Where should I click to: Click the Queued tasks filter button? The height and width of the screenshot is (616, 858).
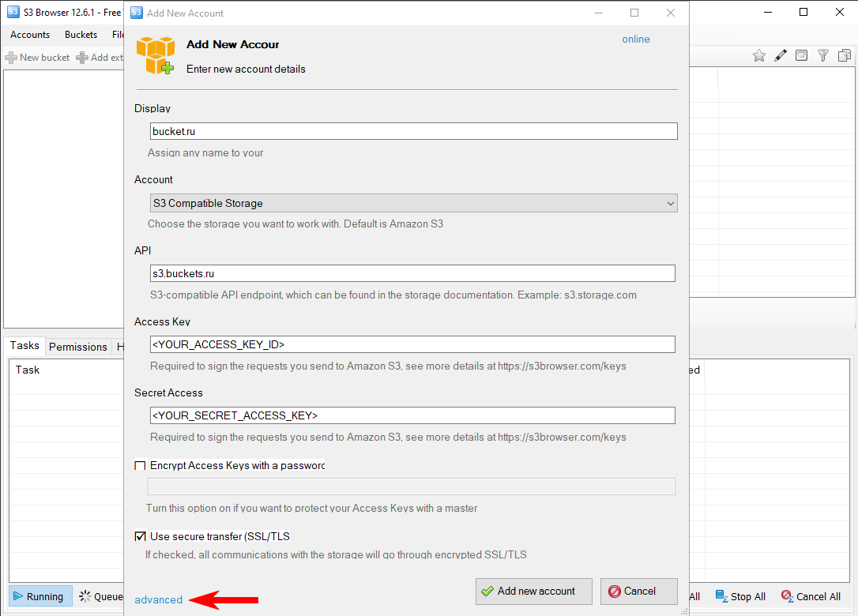pos(100,596)
